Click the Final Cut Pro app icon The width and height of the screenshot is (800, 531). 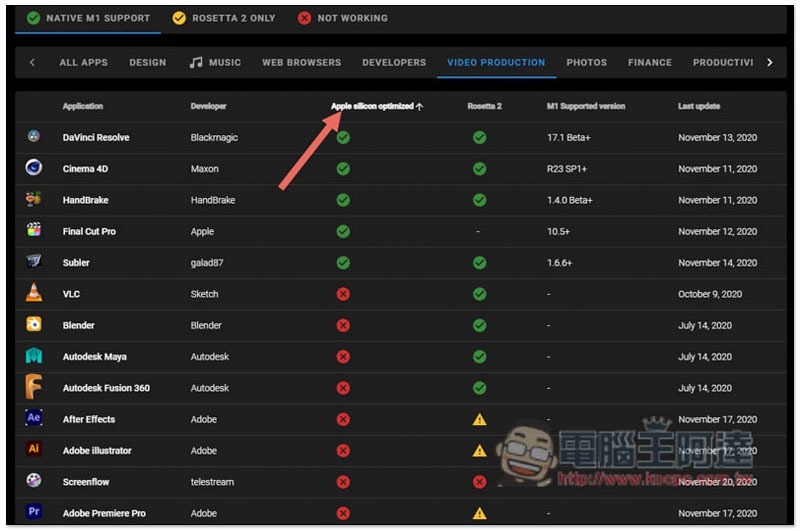click(x=34, y=230)
